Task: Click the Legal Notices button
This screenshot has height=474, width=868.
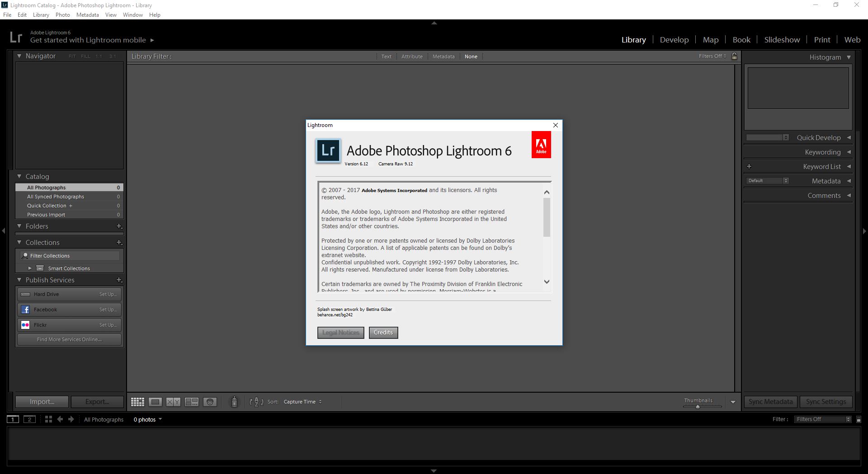Action: [340, 333]
